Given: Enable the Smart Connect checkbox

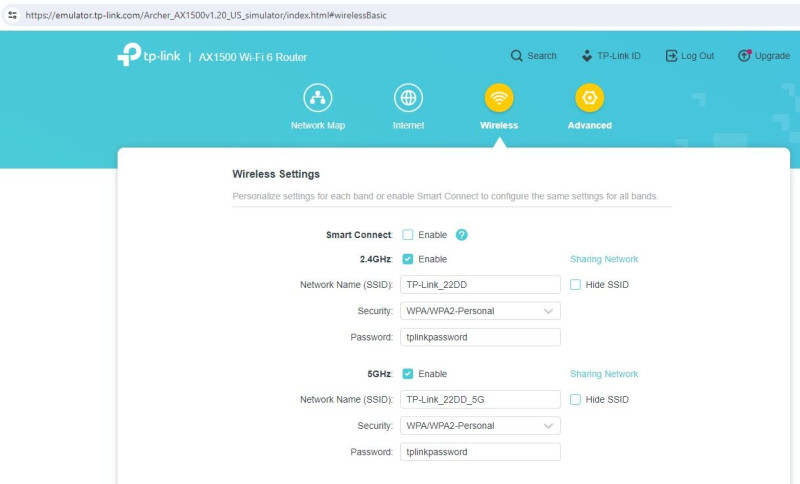Looking at the screenshot, I should click(408, 235).
